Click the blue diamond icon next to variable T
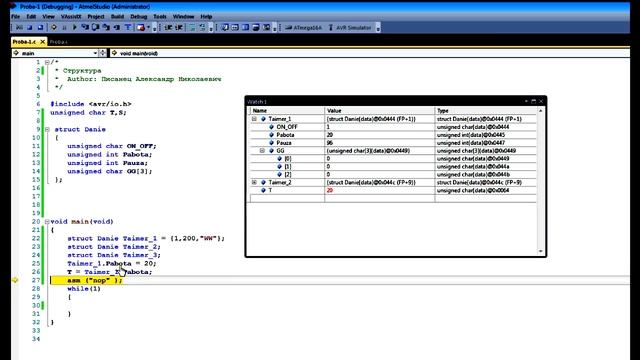640x360 pixels. pyautogui.click(x=263, y=190)
